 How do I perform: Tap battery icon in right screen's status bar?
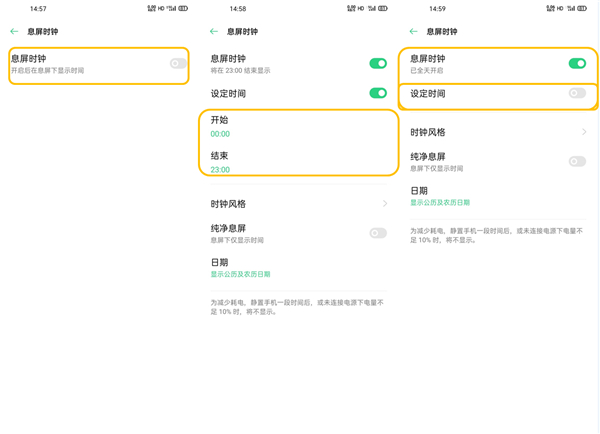(x=582, y=9)
